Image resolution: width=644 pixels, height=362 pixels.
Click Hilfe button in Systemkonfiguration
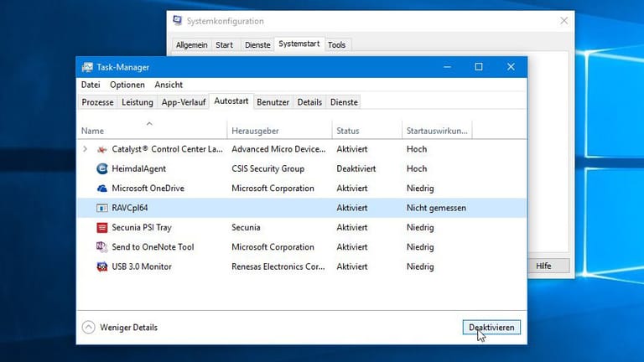click(548, 266)
